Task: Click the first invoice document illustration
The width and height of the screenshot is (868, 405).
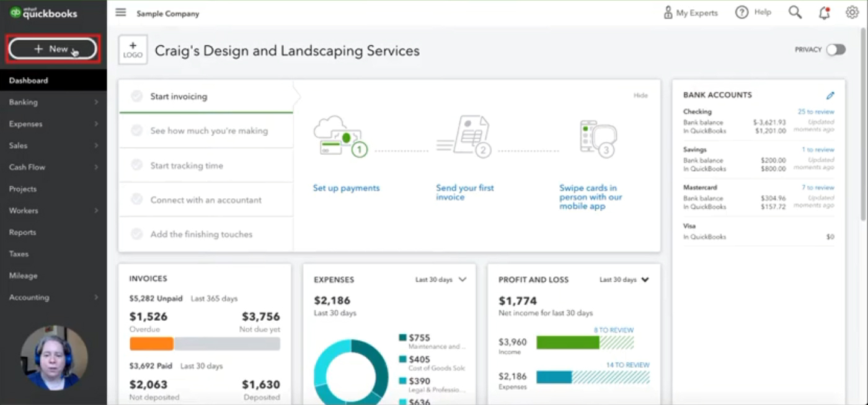Action: click(464, 136)
